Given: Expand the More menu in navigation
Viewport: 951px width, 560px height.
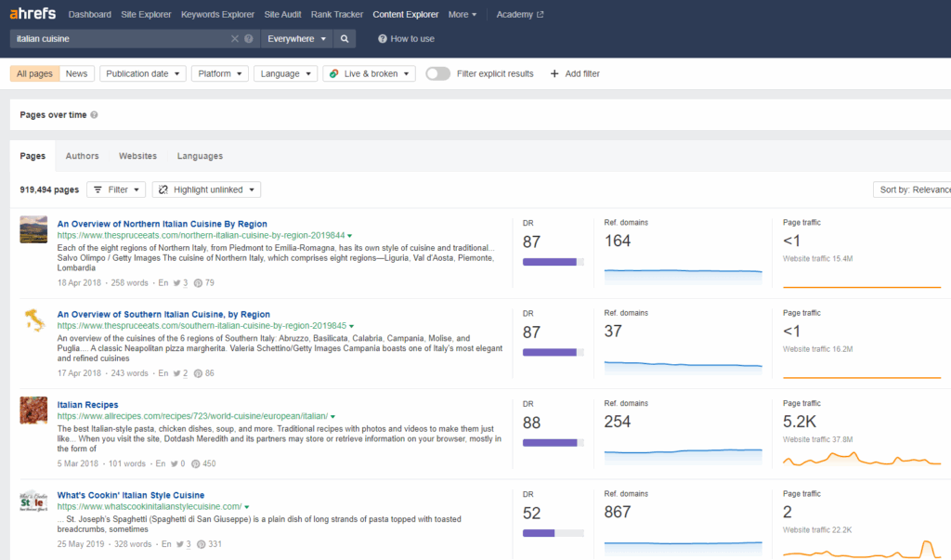Looking at the screenshot, I should coord(462,14).
